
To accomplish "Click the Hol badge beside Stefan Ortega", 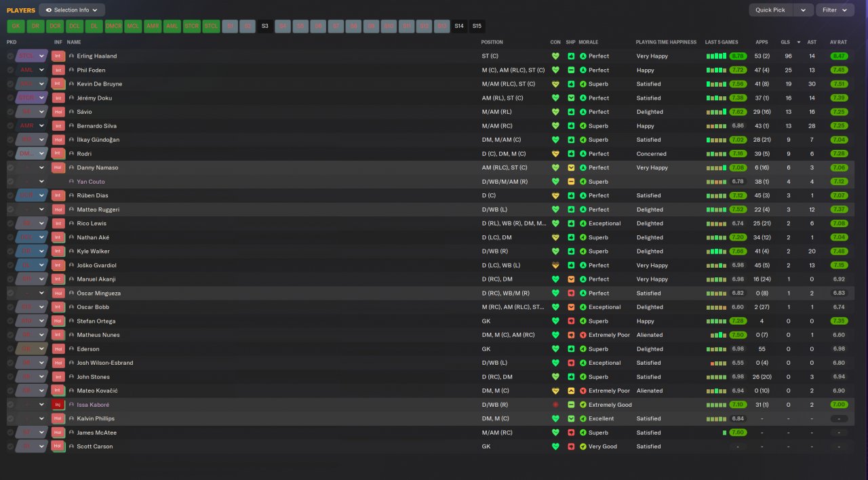I will (x=58, y=321).
